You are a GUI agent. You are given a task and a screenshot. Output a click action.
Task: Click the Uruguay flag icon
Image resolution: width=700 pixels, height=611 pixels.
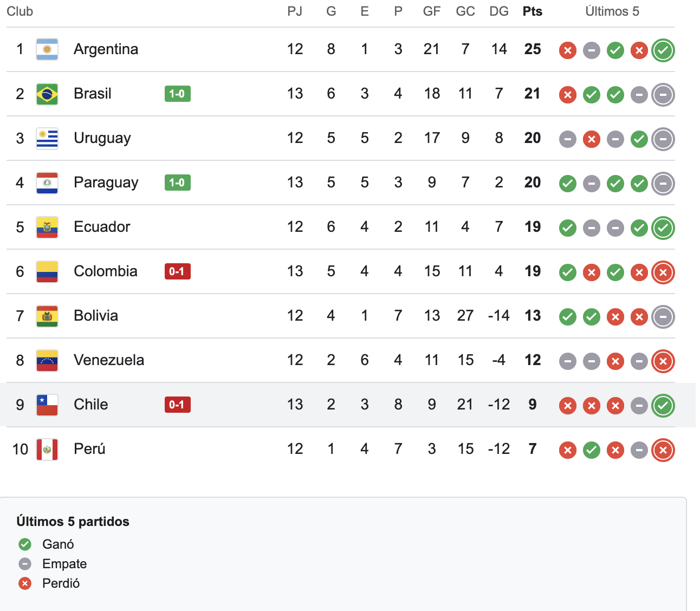click(47, 138)
